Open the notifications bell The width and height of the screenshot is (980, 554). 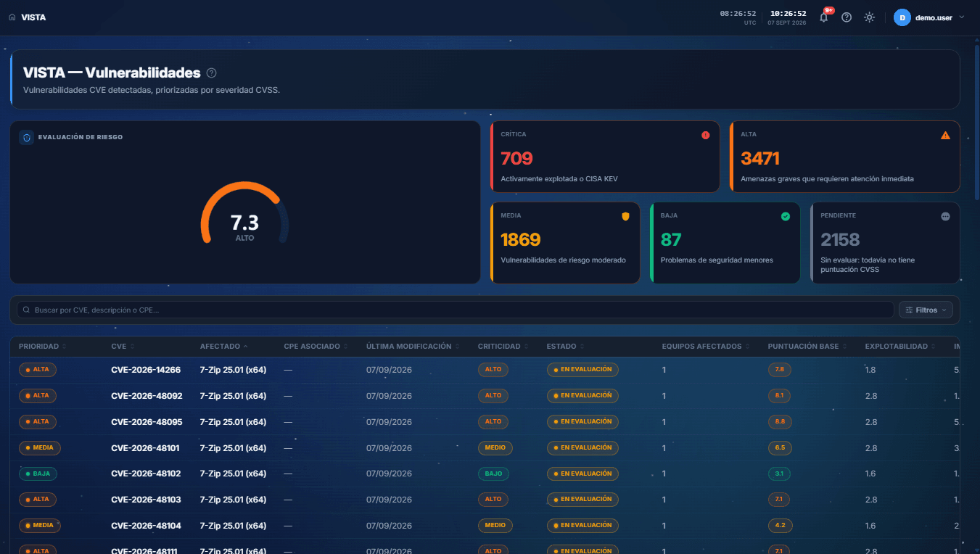point(823,17)
